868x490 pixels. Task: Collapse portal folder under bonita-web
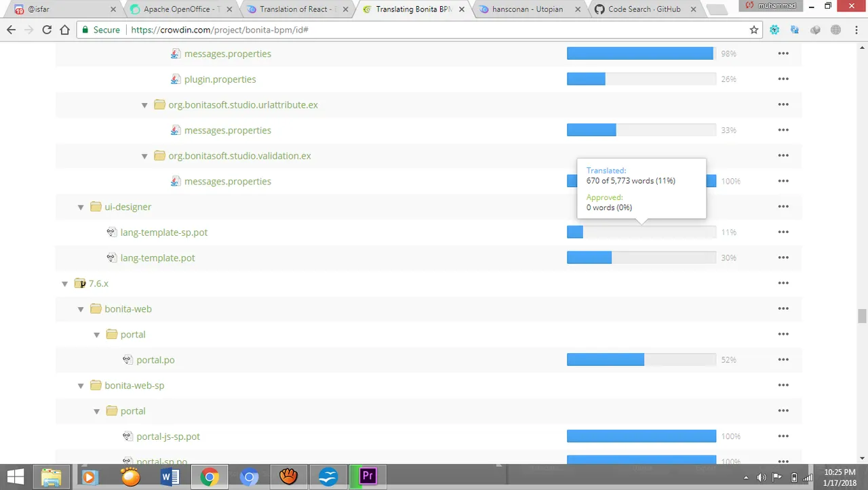coord(97,335)
